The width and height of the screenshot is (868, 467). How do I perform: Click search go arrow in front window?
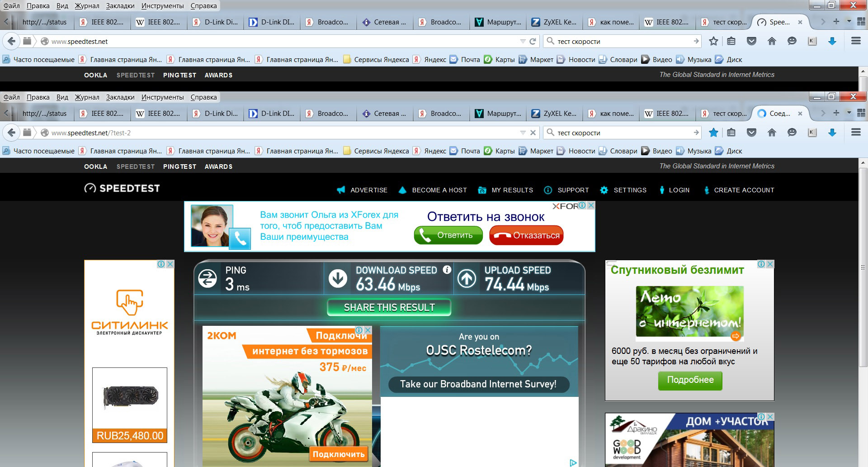[696, 133]
